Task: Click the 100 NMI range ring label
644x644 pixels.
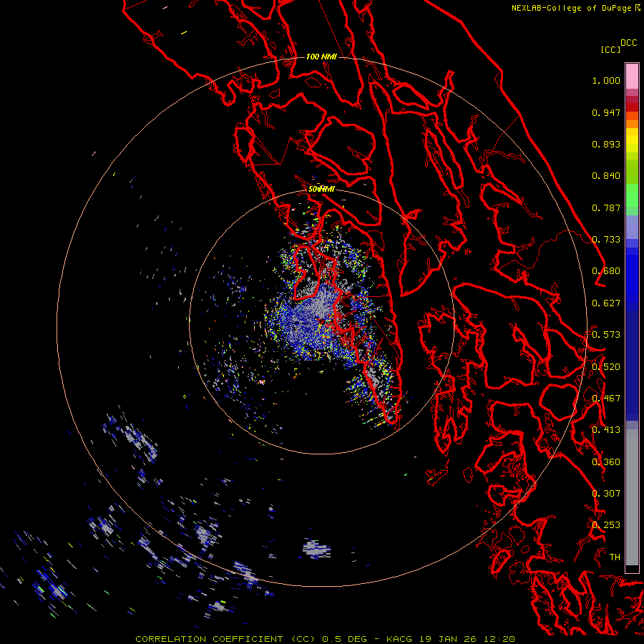Action: click(x=321, y=57)
